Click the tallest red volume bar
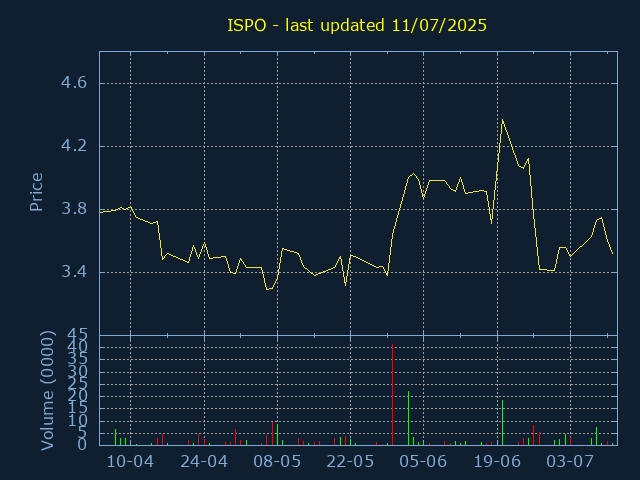This screenshot has width=640, height=480. (392, 394)
